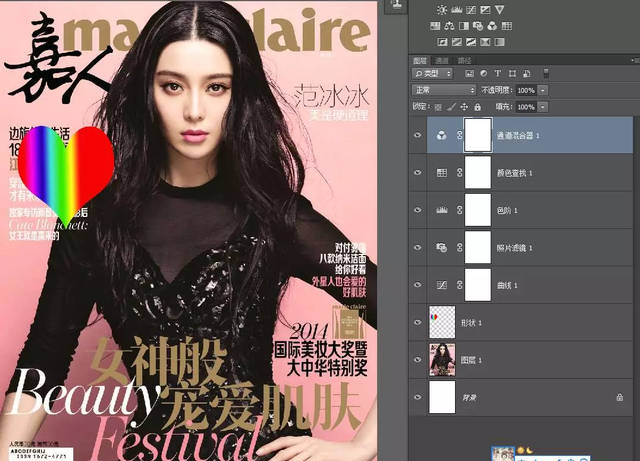Viewport: 640px width, 461px height.
Task: Add a Hue/Saturation adjustment
Action: click(435, 26)
